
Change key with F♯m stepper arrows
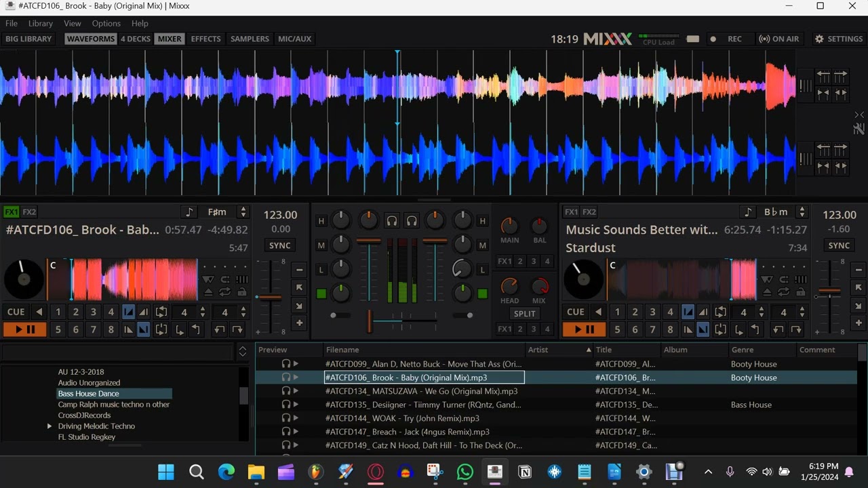click(x=243, y=212)
